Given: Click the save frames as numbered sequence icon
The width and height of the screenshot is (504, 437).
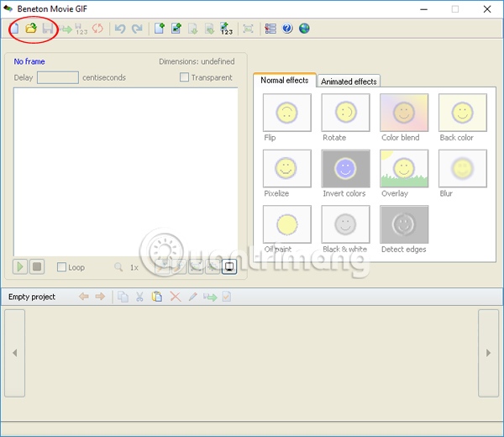Looking at the screenshot, I should coord(81,29).
